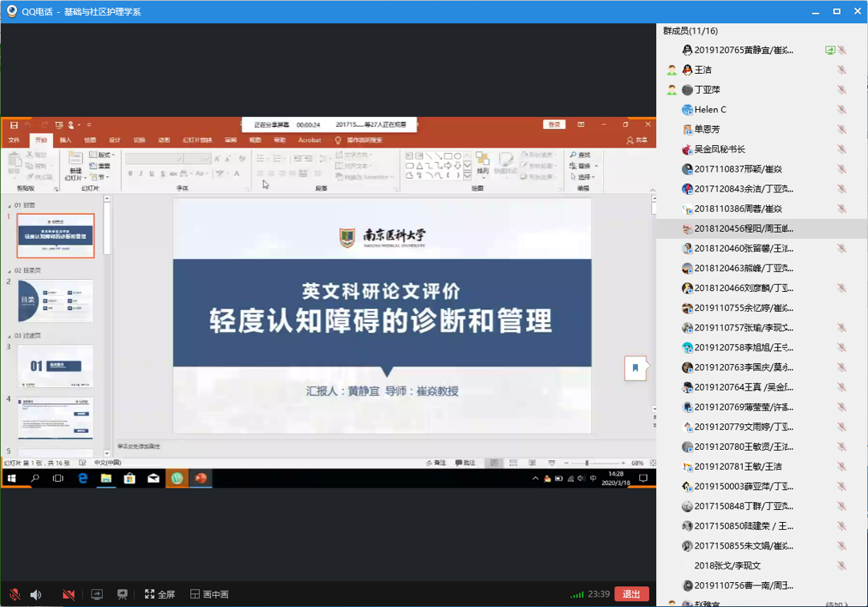Click the speaker volume icon

[36, 594]
